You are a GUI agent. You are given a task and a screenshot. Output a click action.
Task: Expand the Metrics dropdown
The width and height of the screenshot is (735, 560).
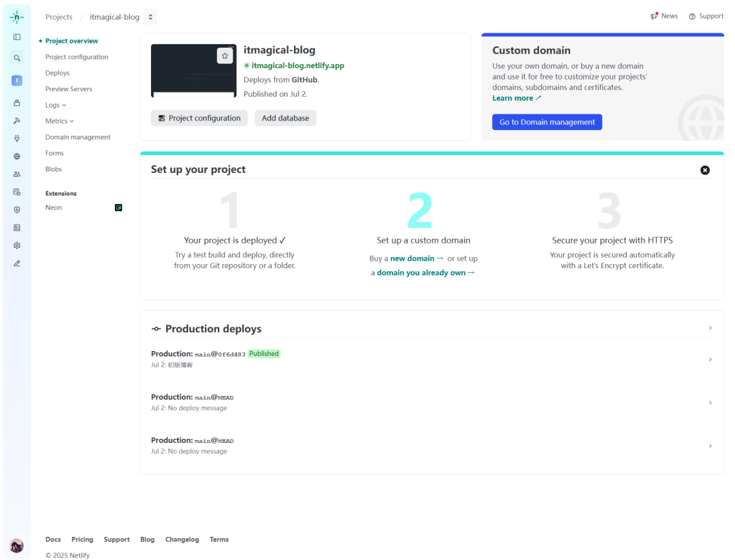tap(60, 120)
